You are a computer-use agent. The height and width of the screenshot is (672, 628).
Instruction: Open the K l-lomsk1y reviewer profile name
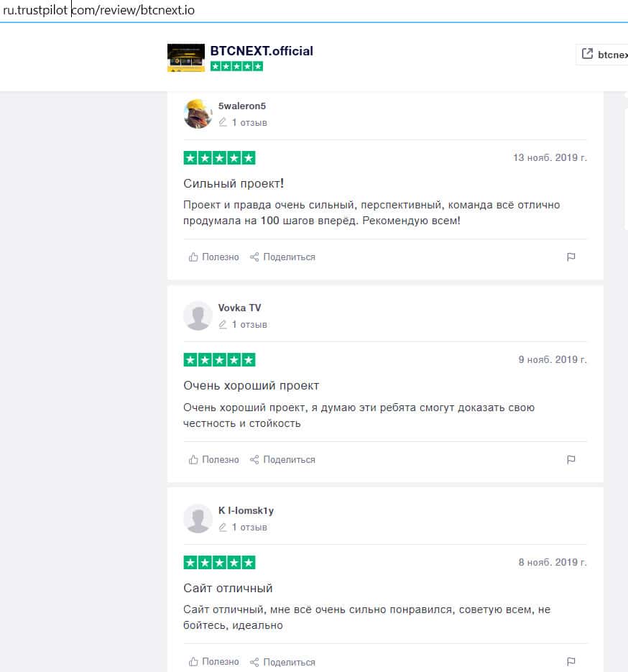pyautogui.click(x=246, y=510)
